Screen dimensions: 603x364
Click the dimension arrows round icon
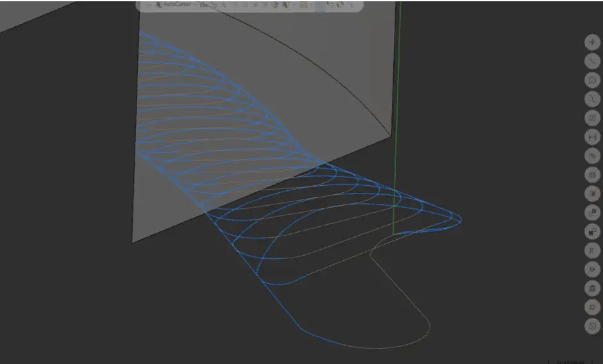click(592, 137)
